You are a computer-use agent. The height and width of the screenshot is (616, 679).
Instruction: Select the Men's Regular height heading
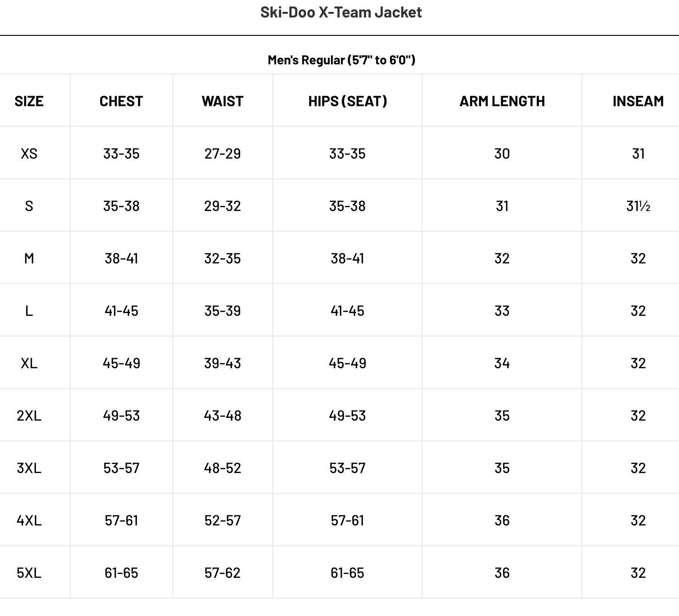[341, 60]
